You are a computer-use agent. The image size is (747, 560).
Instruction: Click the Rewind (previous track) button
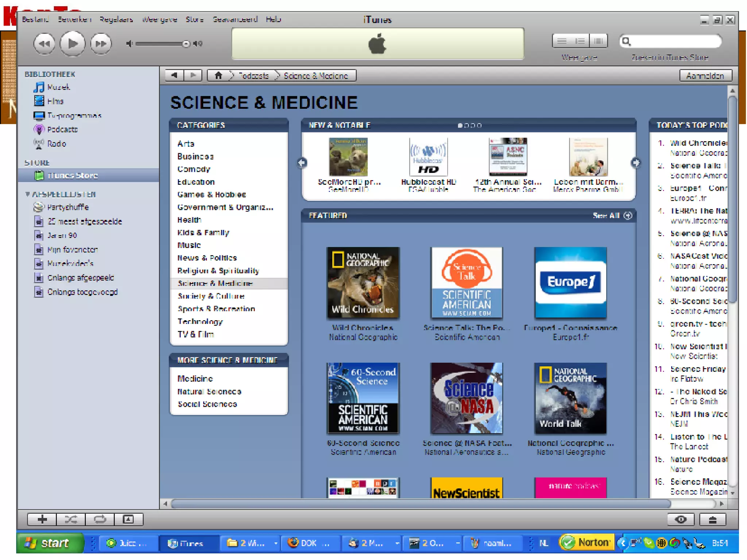(44, 44)
